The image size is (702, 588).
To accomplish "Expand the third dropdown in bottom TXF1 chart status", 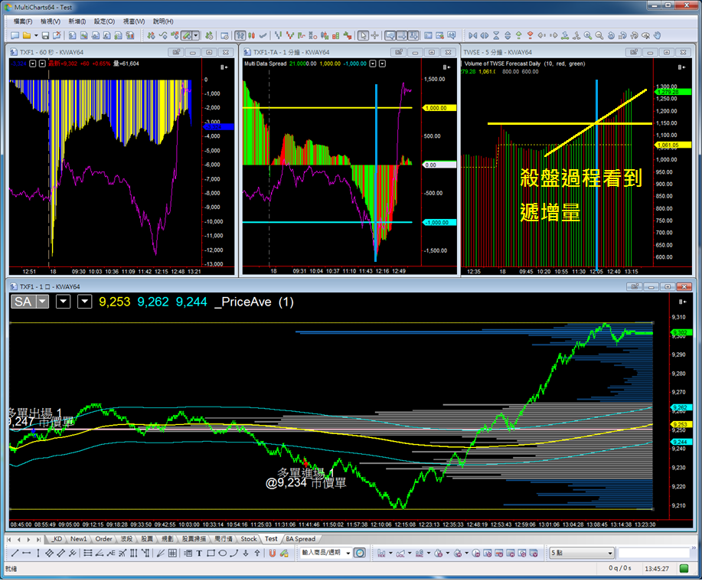I will [x=85, y=302].
